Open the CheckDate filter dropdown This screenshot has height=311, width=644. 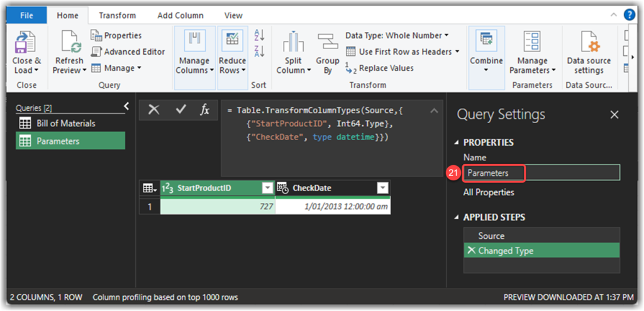(x=382, y=188)
